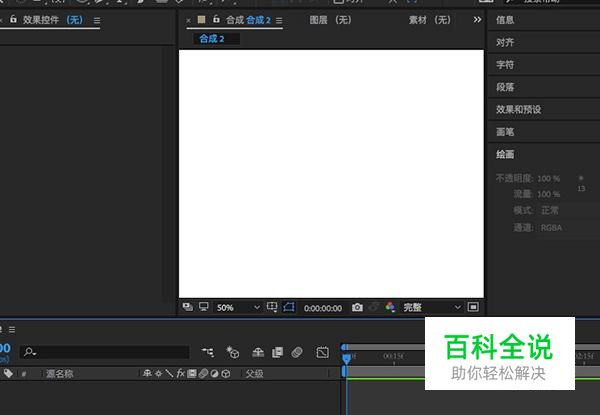Take a snapshot with the camera icon
Viewport: 600px width, 415px height.
357,308
